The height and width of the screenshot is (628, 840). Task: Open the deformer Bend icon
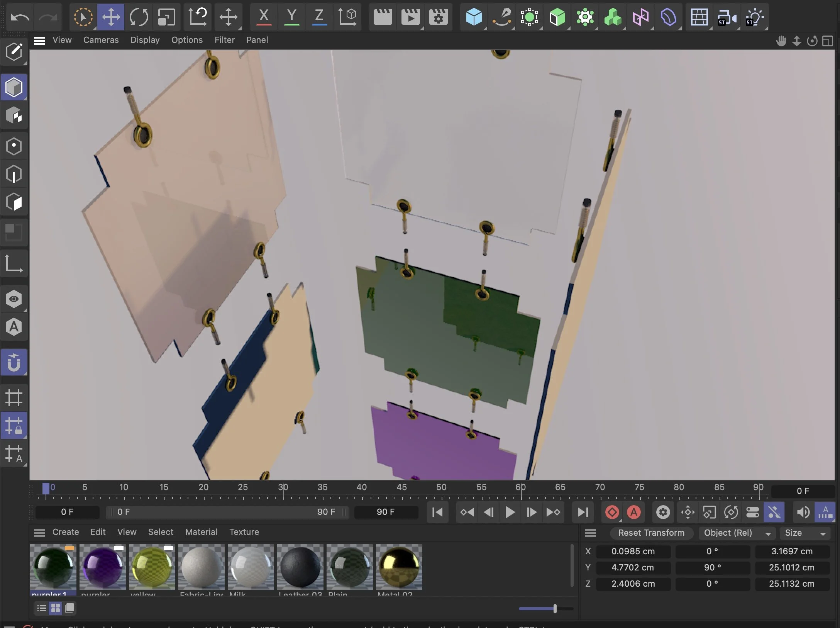[668, 17]
